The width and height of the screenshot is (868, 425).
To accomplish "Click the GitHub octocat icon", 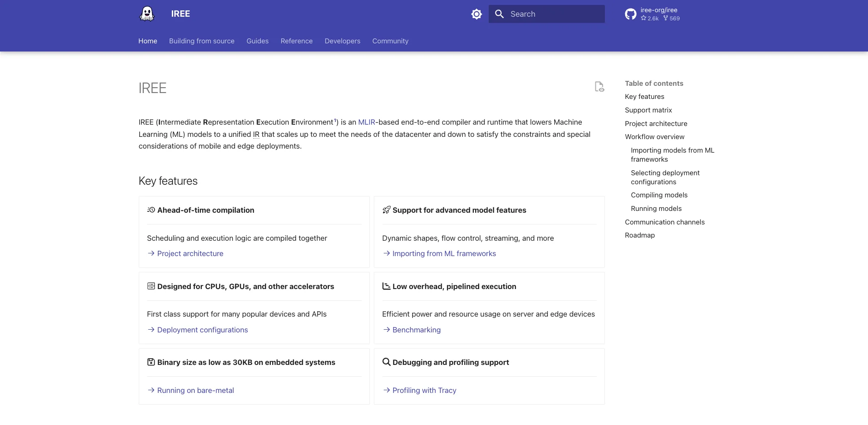I will [631, 14].
